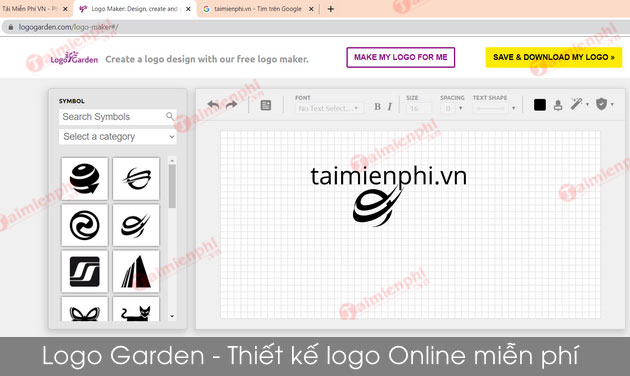Open a new browser tab
This screenshot has width=630, height=376.
(x=331, y=9)
